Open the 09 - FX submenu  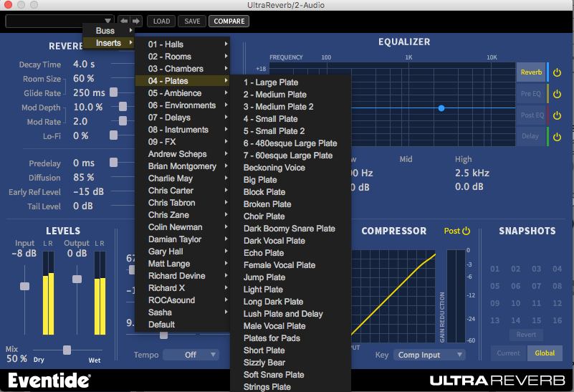[182, 142]
